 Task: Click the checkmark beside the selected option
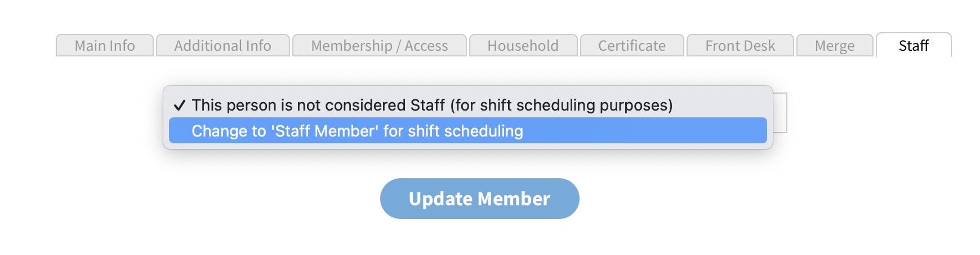coord(180,105)
